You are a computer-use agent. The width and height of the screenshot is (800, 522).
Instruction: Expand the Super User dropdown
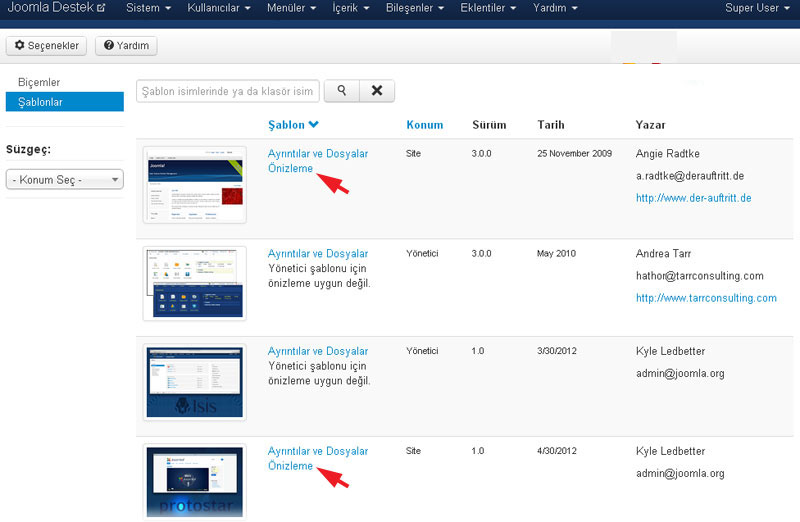[757, 8]
